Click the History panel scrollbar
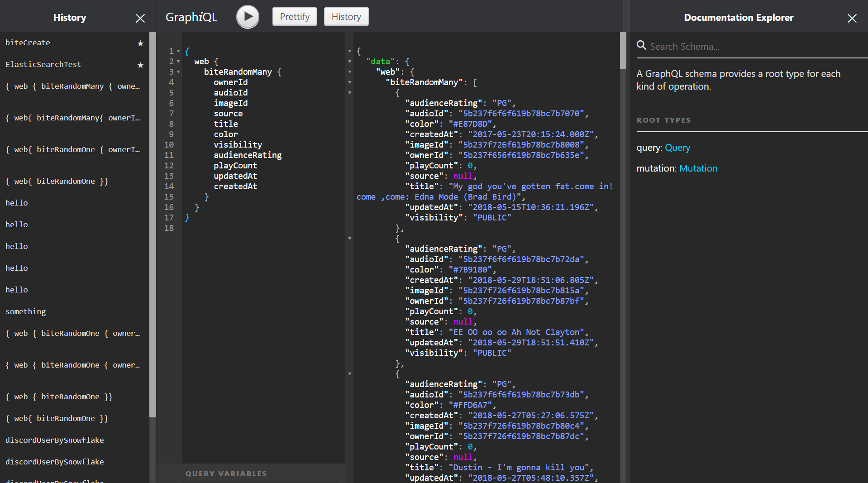Image resolution: width=868 pixels, height=483 pixels. click(x=153, y=225)
